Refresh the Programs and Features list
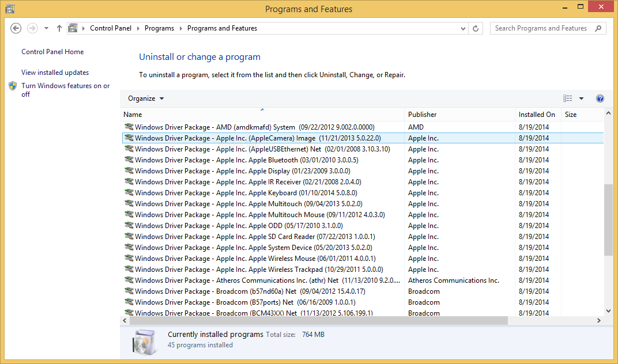The width and height of the screenshot is (618, 364). pos(476,28)
